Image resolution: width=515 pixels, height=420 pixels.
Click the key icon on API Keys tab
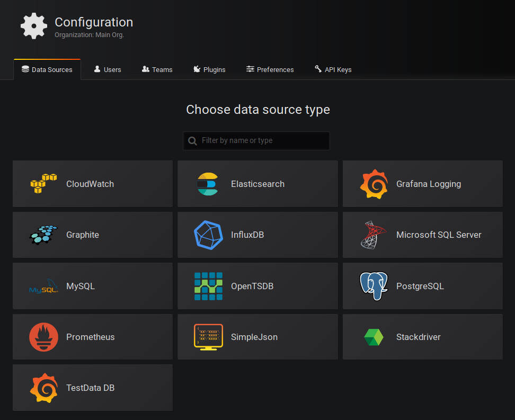tap(318, 69)
